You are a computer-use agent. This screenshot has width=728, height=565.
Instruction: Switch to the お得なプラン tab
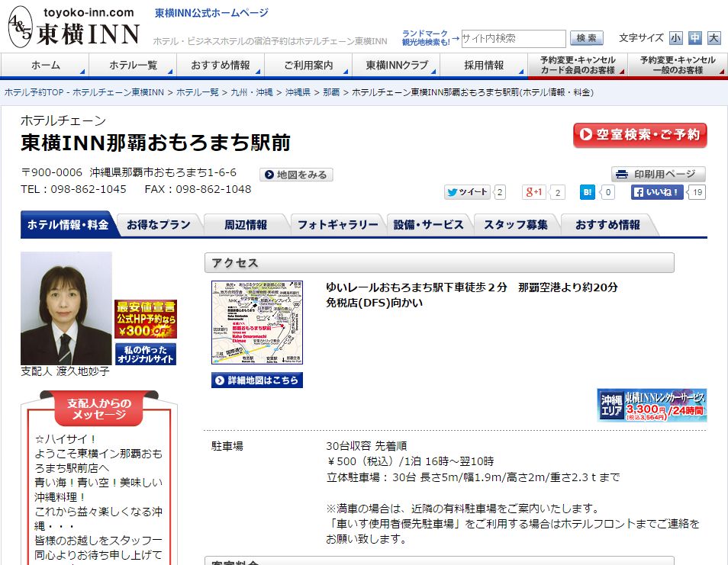(x=159, y=225)
